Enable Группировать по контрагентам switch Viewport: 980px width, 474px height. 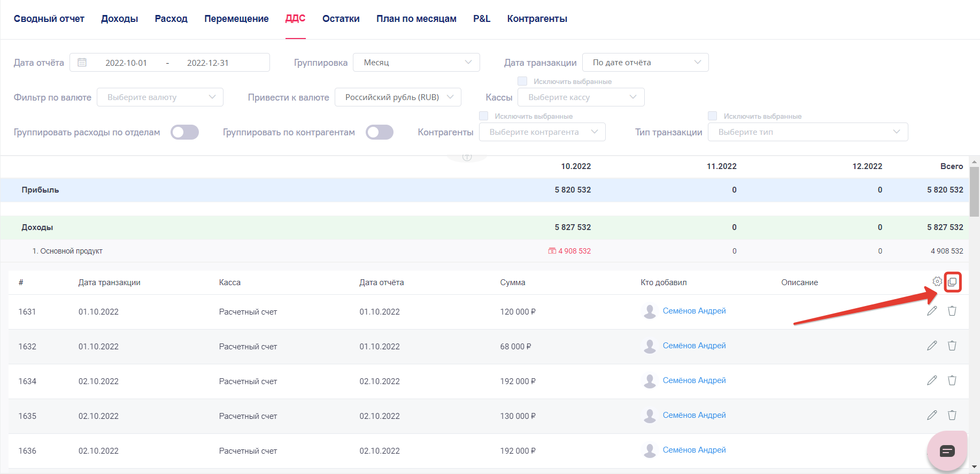[380, 132]
